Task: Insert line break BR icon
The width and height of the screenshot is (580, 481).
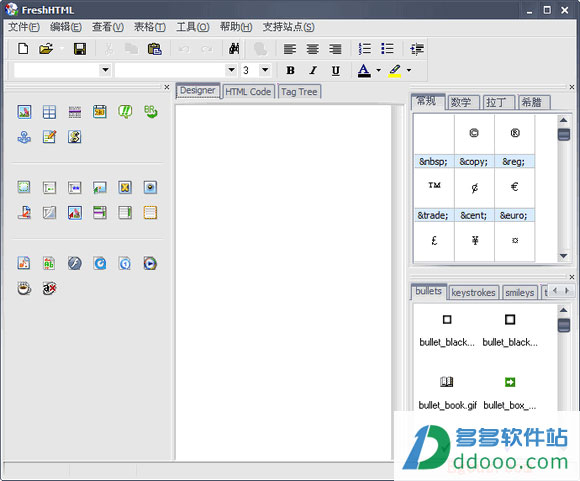Action: point(150,112)
